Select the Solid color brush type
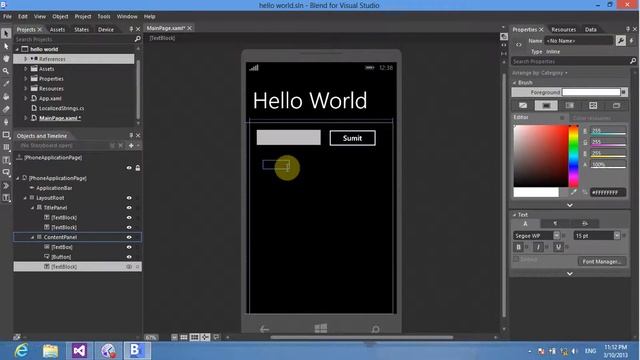The width and height of the screenshot is (640, 360). pyautogui.click(x=546, y=106)
